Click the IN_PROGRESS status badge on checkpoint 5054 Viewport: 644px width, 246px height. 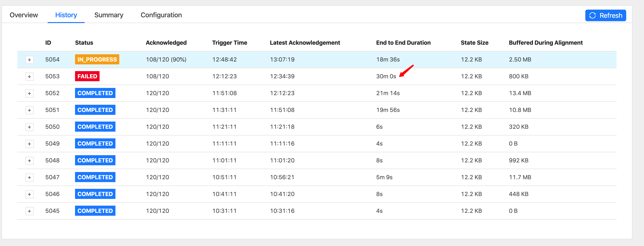click(97, 59)
